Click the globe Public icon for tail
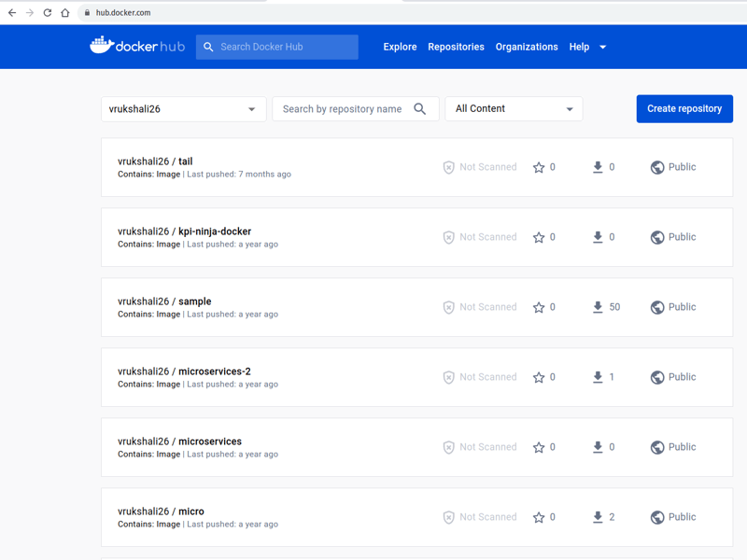Image resolution: width=747 pixels, height=560 pixels. (657, 167)
